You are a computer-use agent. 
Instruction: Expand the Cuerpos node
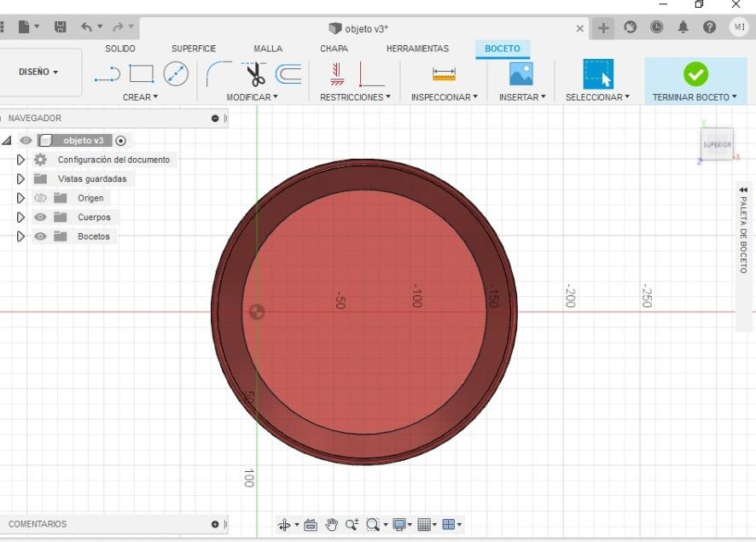(x=20, y=217)
